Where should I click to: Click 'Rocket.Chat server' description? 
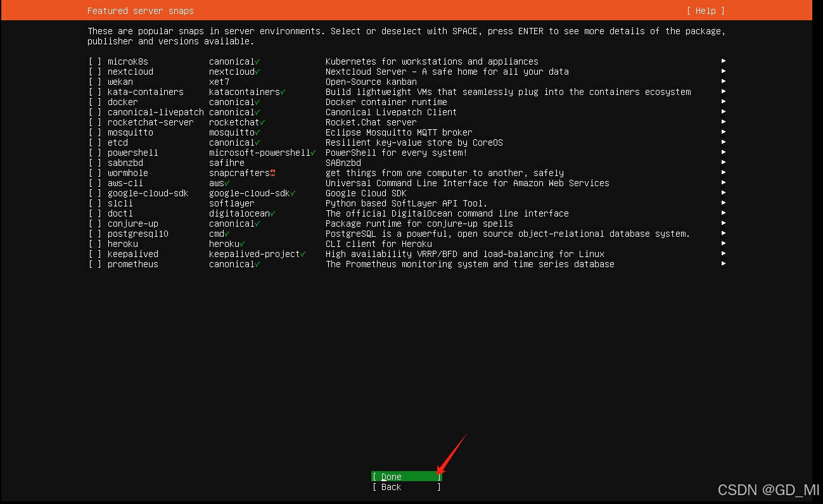(371, 122)
